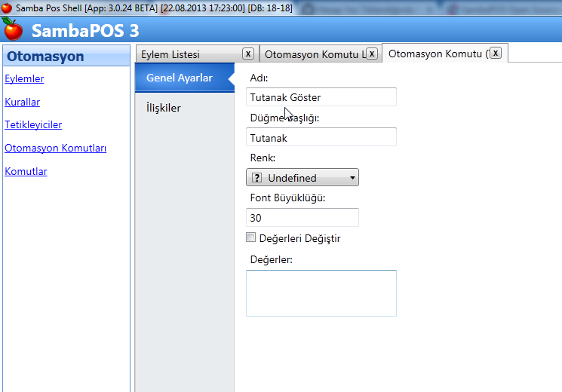Close the active rightmost Otomasyon Komutu tab
The width and height of the screenshot is (562, 392).
[496, 54]
